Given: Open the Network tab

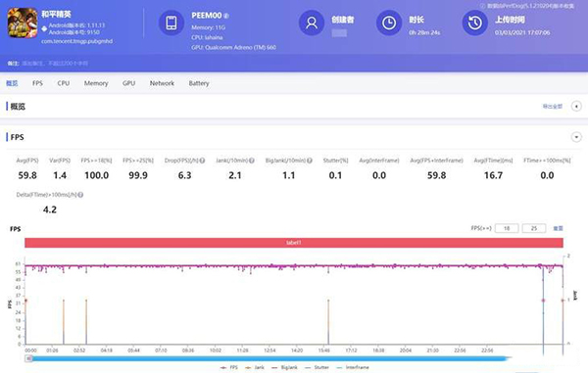Looking at the screenshot, I should [x=162, y=83].
